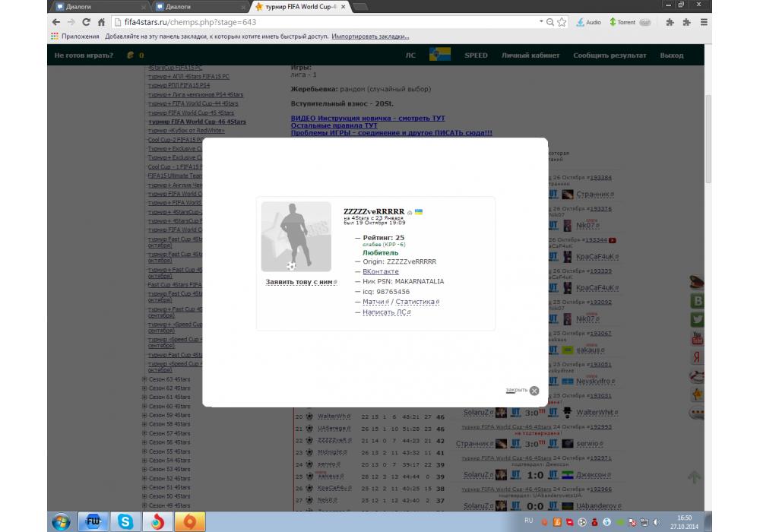Close the player profile popup
The width and height of the screenshot is (760, 532).
(534, 391)
